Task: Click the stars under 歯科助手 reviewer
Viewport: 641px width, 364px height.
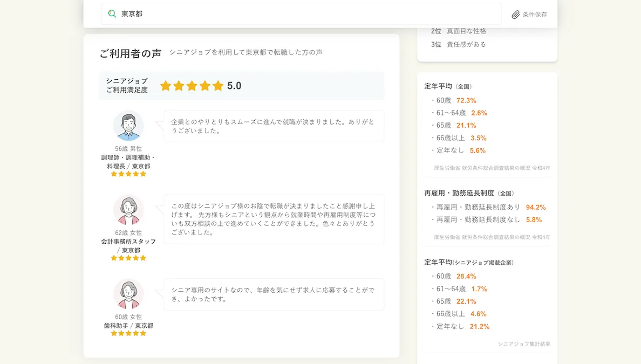Action: coord(128,333)
